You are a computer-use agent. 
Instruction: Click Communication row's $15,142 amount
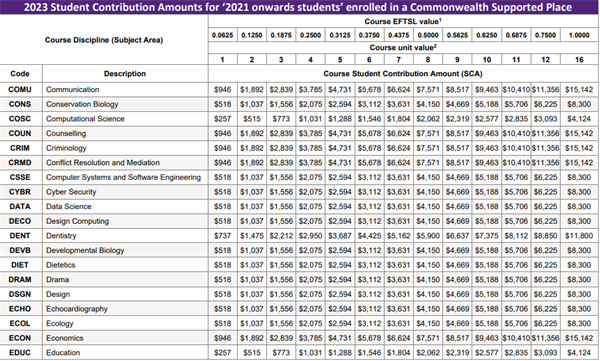coord(579,90)
